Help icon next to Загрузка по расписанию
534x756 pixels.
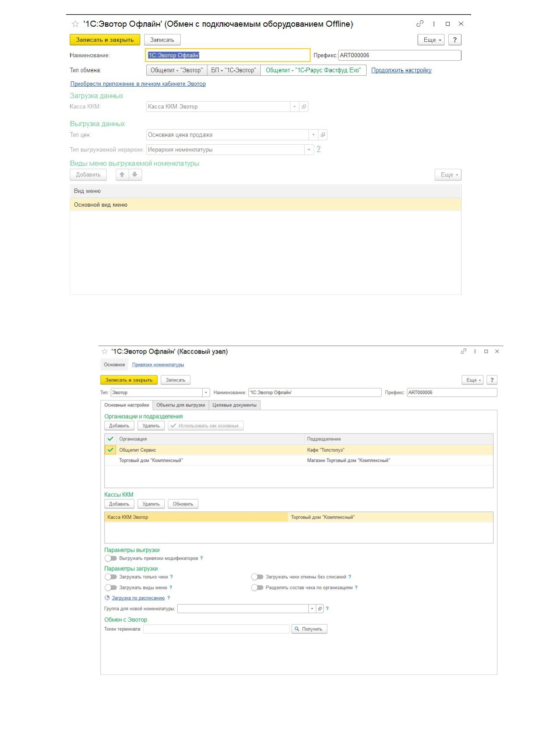click(169, 598)
